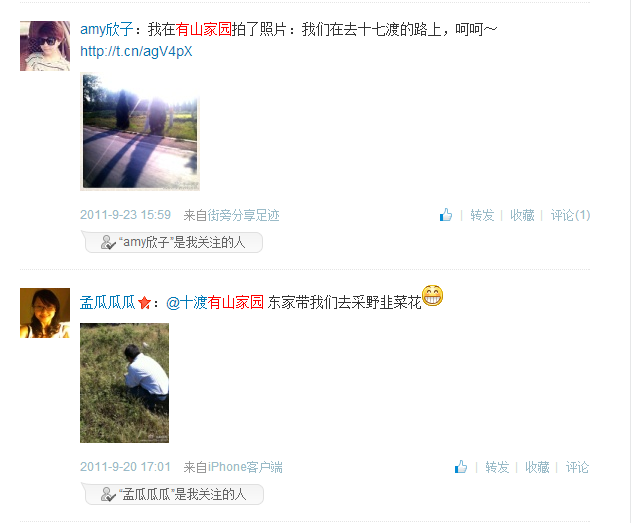Open the amy欣子 username link
The width and height of the screenshot is (634, 523).
point(107,29)
